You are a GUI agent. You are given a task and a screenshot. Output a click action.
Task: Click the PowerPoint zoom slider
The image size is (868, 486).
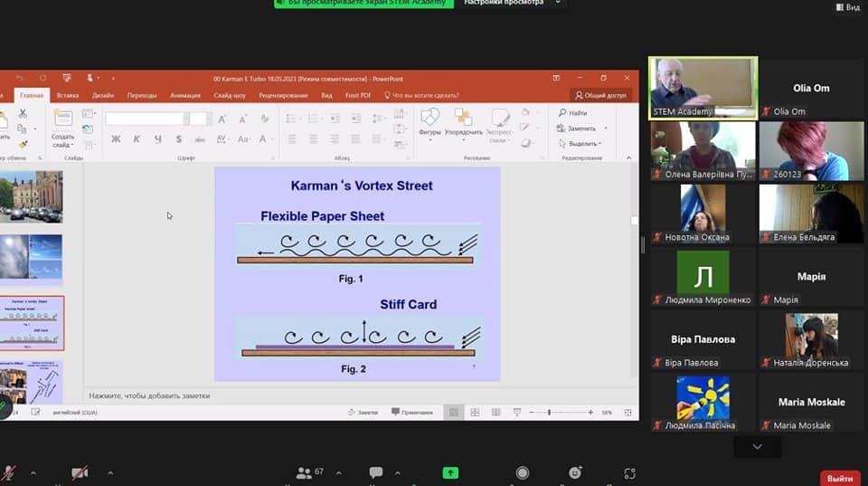pos(549,413)
